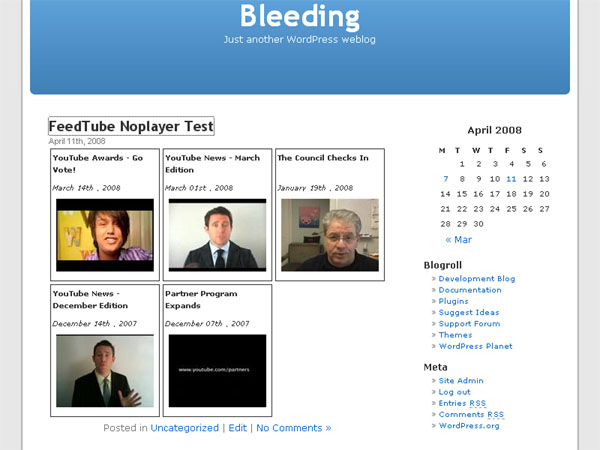
Task: Click calendar day 20
Action: [x=544, y=194]
